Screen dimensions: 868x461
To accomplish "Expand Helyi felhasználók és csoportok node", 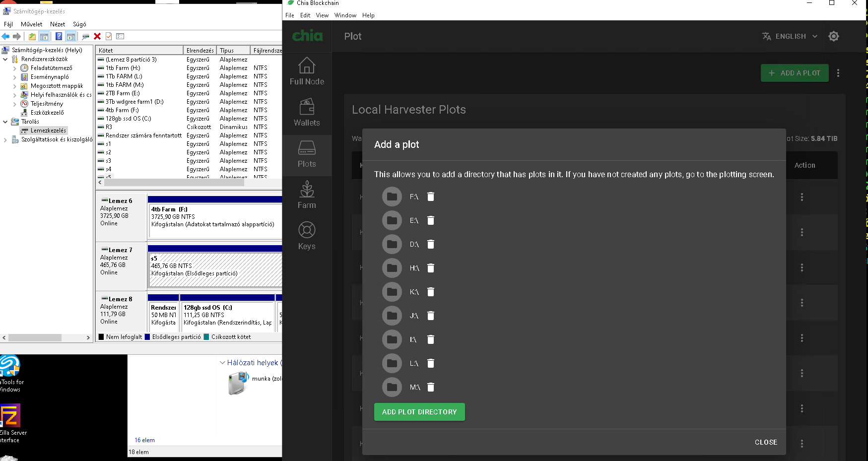I will [14, 95].
